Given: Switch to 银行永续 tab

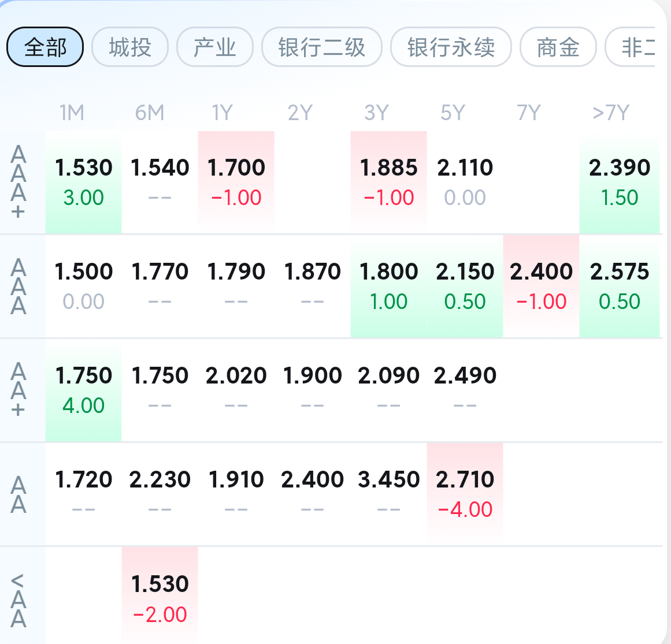Looking at the screenshot, I should tap(451, 47).
